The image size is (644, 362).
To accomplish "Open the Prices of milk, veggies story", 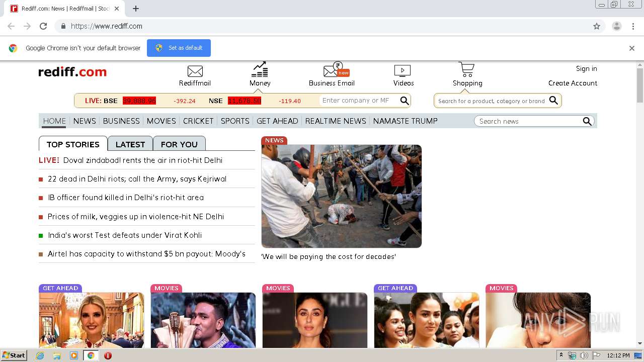I will pyautogui.click(x=136, y=216).
